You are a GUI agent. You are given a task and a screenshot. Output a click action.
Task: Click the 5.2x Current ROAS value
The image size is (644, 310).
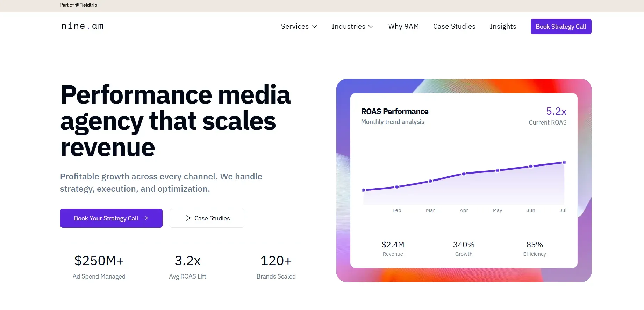[556, 111]
